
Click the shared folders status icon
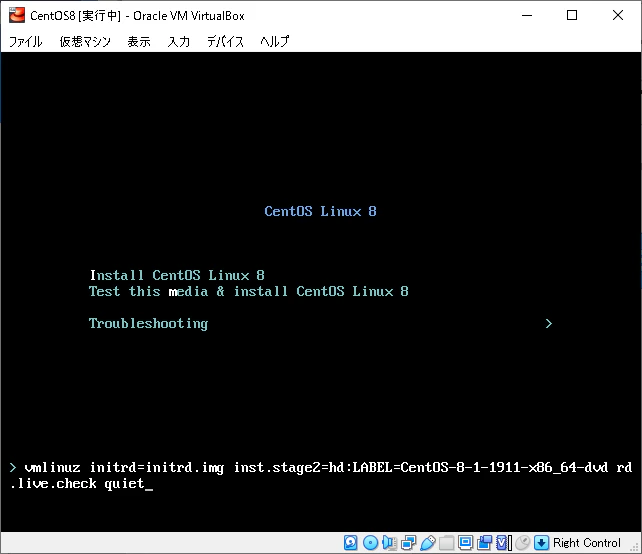pos(446,543)
